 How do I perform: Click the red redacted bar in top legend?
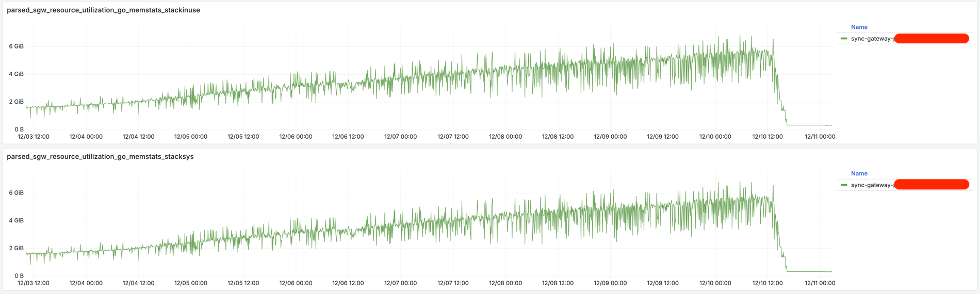tap(932, 38)
